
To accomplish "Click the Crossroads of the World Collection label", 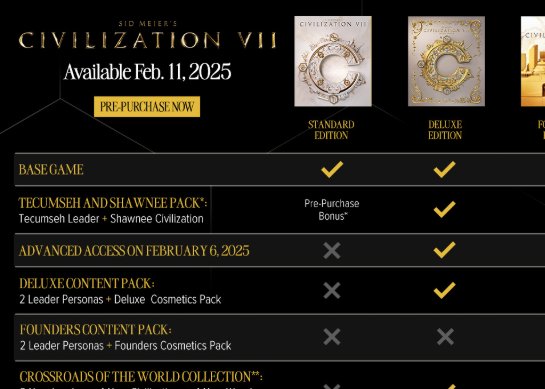I will [x=141, y=377].
